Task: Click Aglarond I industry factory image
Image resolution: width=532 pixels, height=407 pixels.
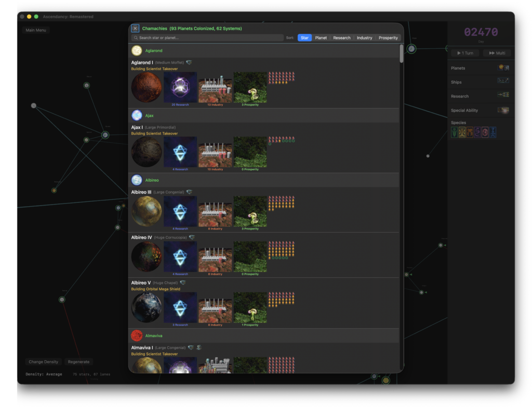Action: [x=215, y=87]
